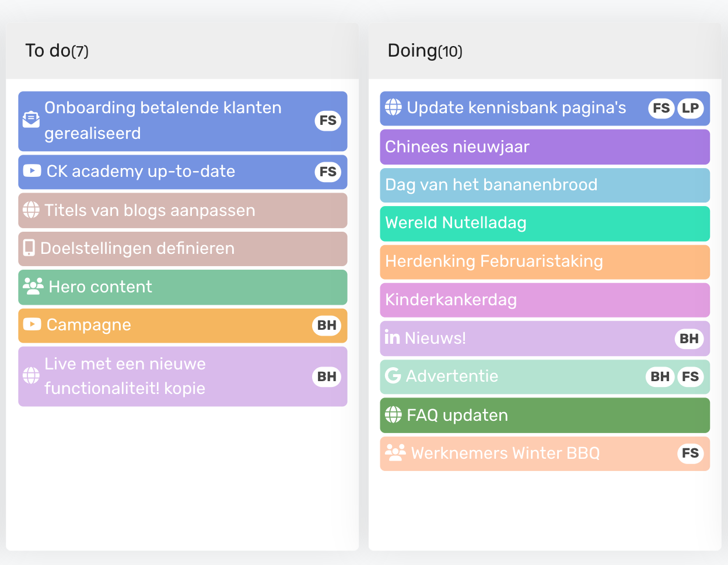Click the Google icon on Advertentie card

tap(393, 375)
